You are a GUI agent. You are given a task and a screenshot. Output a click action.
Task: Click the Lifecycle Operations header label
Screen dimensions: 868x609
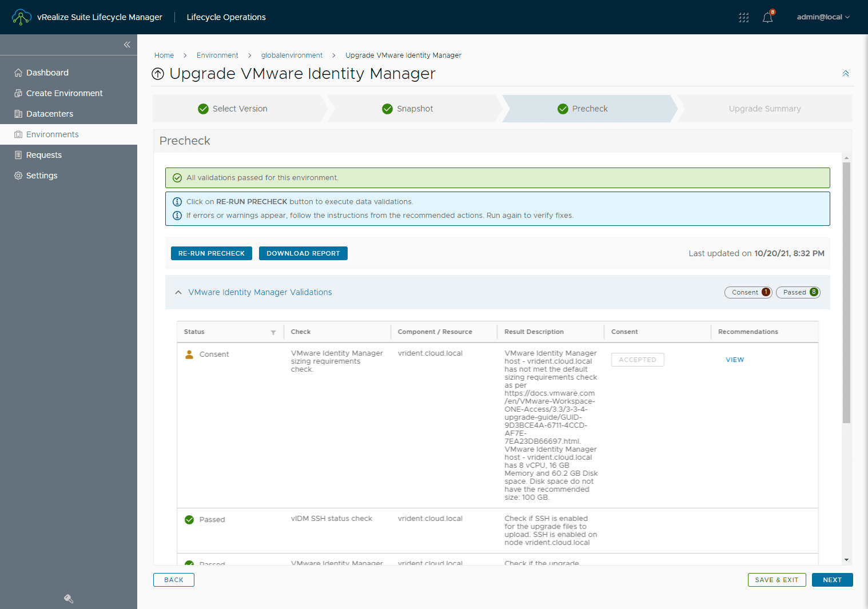226,17
